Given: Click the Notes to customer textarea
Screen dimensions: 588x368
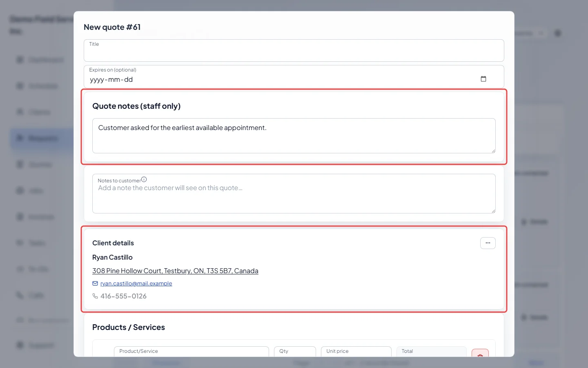Looking at the screenshot, I should [294, 193].
